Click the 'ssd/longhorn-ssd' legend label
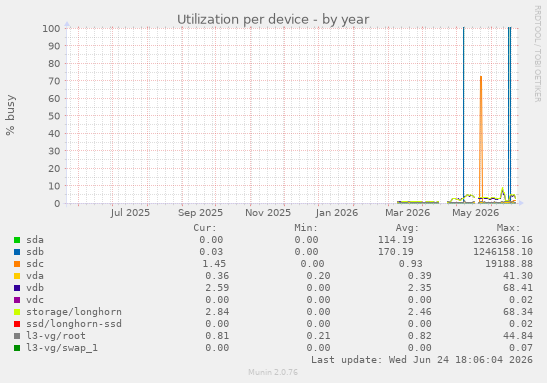This screenshot has width=547, height=383. 74,324
